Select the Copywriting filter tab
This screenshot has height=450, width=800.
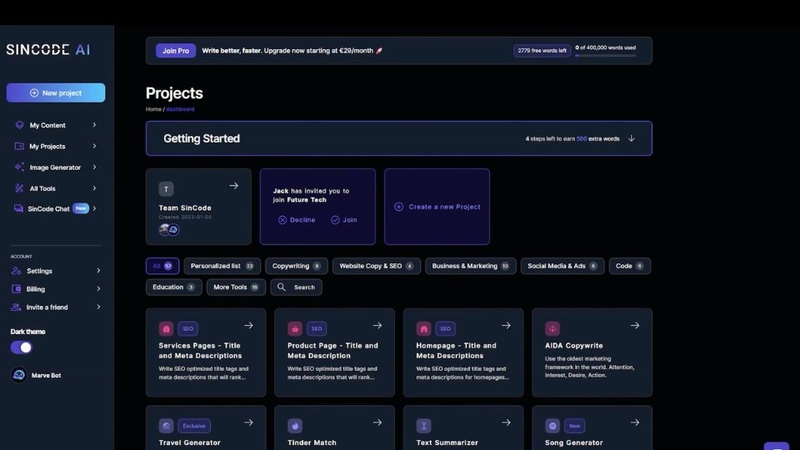pos(296,266)
